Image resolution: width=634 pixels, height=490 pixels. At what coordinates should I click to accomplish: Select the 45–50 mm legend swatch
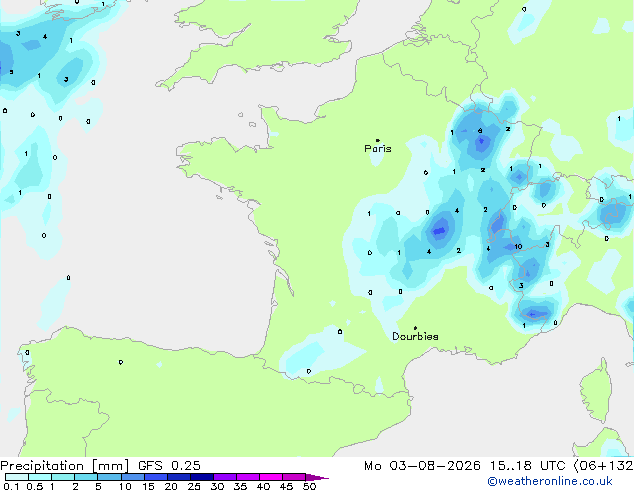pos(294,477)
